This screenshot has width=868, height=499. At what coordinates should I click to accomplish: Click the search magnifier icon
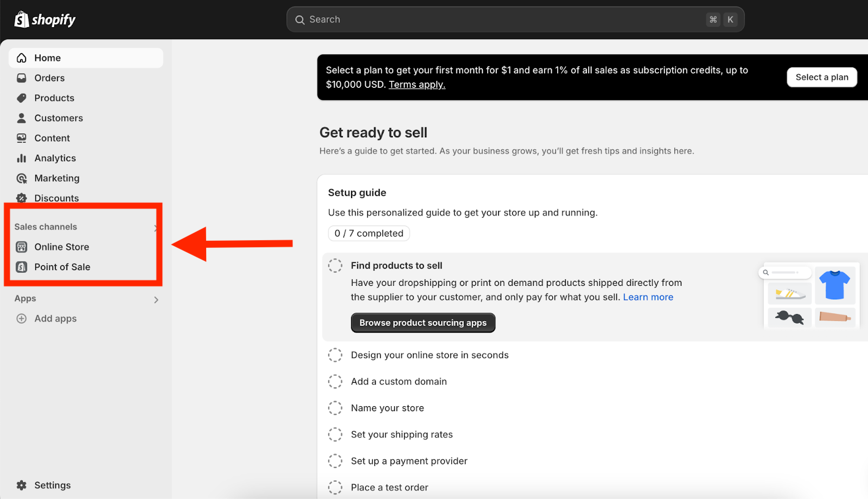(x=299, y=20)
